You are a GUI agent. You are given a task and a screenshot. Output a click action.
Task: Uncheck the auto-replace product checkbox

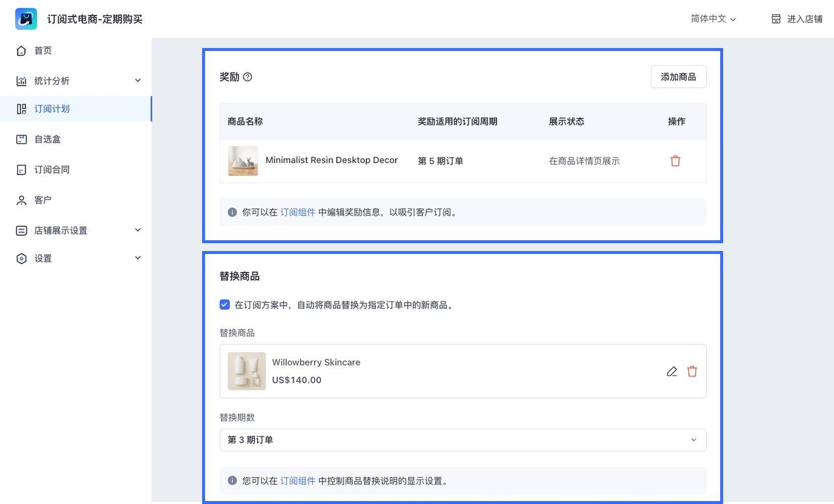(x=225, y=305)
